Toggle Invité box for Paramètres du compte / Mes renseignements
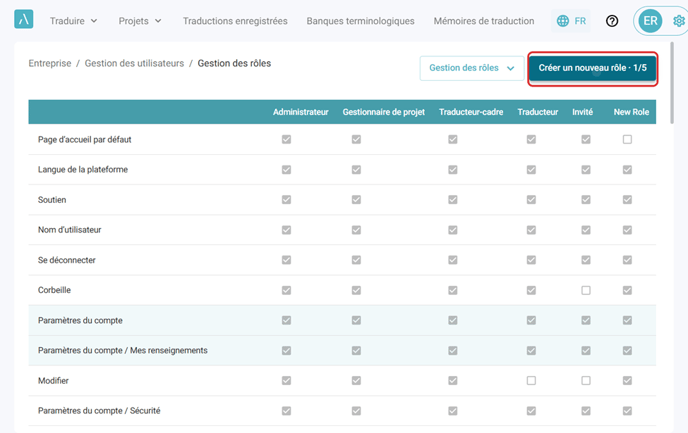 (x=586, y=351)
